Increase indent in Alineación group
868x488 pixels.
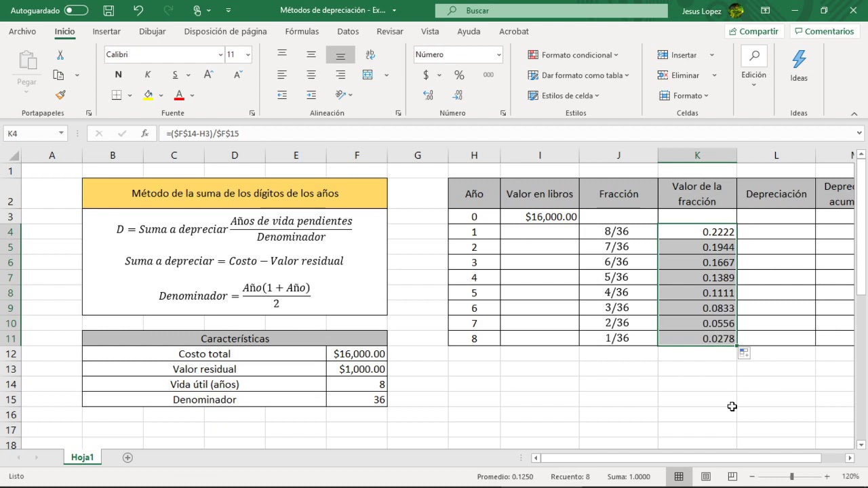pyautogui.click(x=311, y=96)
